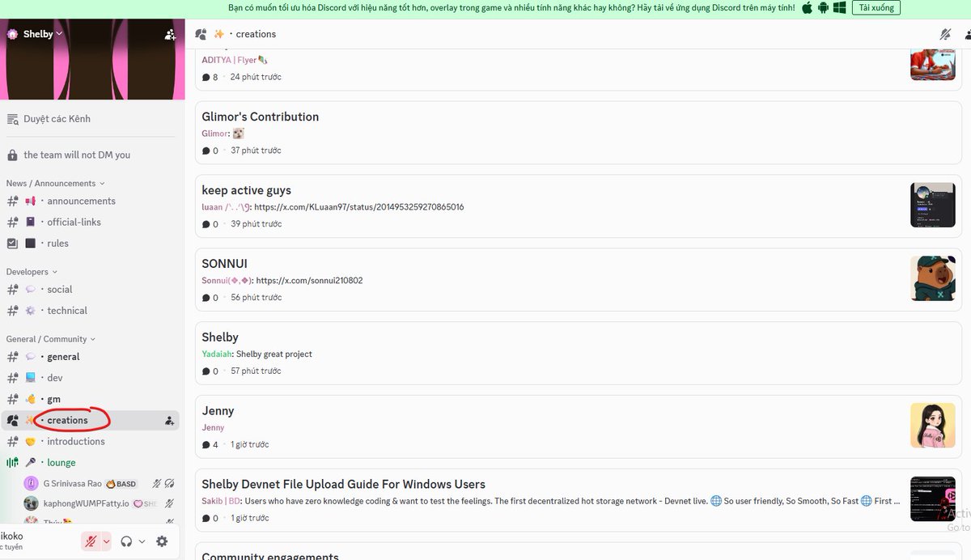Click G Srinivasa Rao in the lounge

point(72,483)
